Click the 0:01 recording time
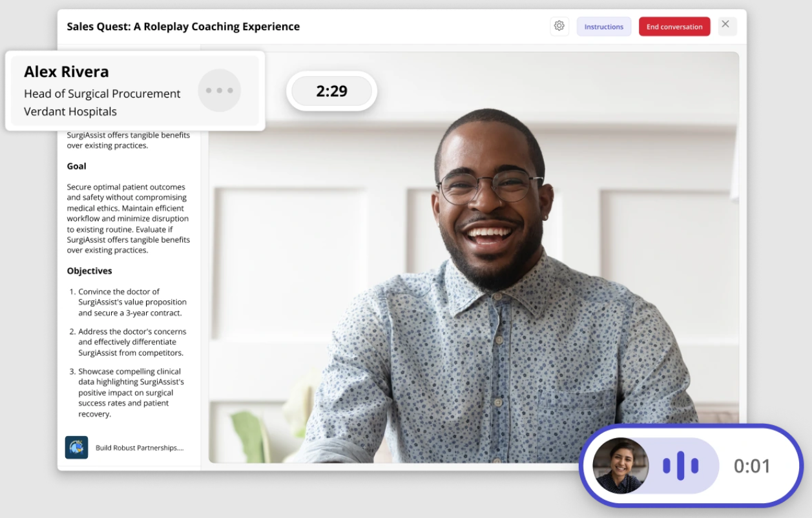Viewport: 812px width, 518px height. (752, 466)
